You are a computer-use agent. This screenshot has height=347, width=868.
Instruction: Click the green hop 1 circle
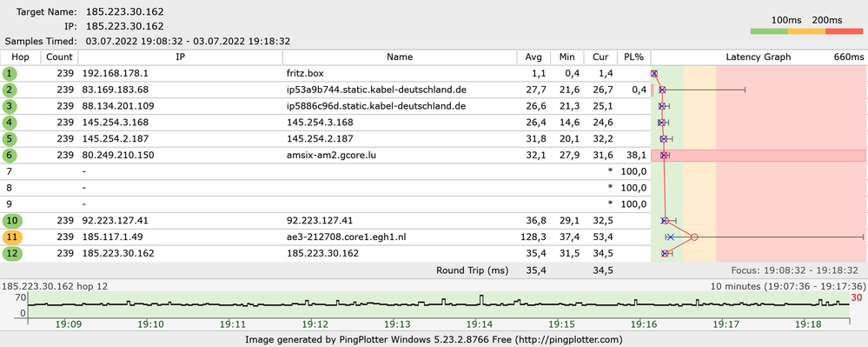(10, 73)
